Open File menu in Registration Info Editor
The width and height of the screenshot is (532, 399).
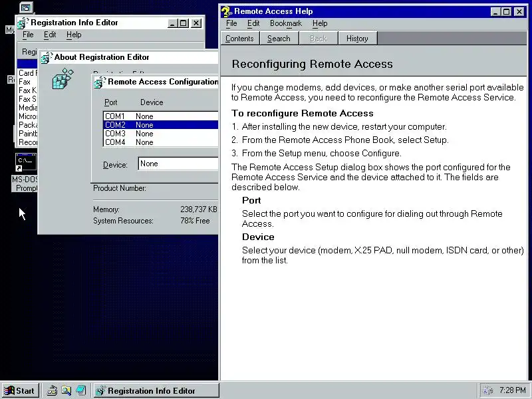click(28, 35)
